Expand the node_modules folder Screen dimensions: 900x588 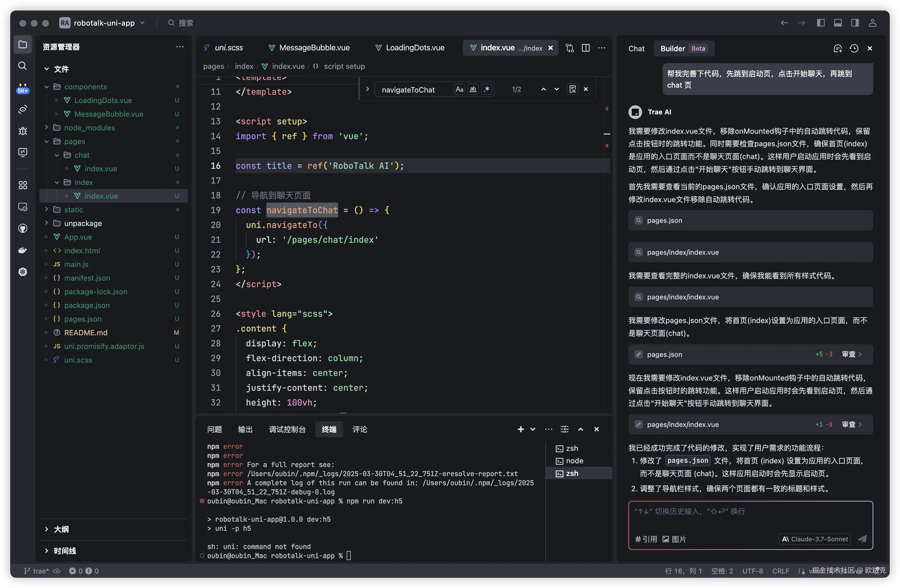[89, 128]
